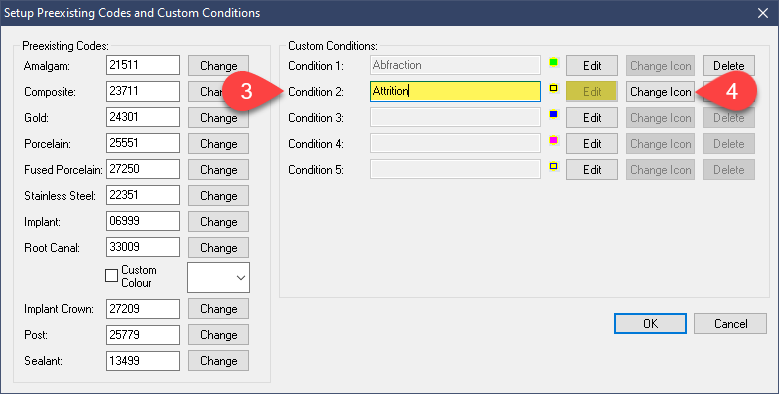Image resolution: width=779 pixels, height=394 pixels.
Task: Delete Condition 1 Abfraction
Action: pyautogui.click(x=729, y=66)
